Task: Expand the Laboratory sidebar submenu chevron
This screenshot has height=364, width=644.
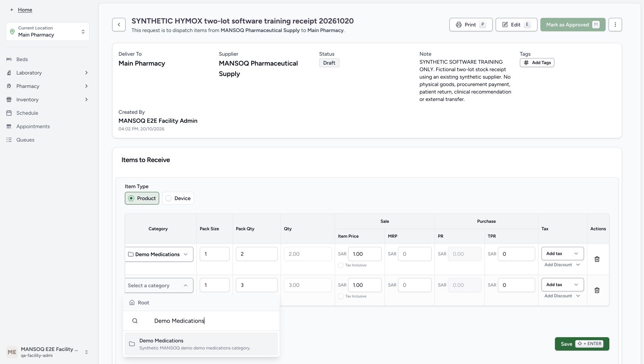Action: 86,73
